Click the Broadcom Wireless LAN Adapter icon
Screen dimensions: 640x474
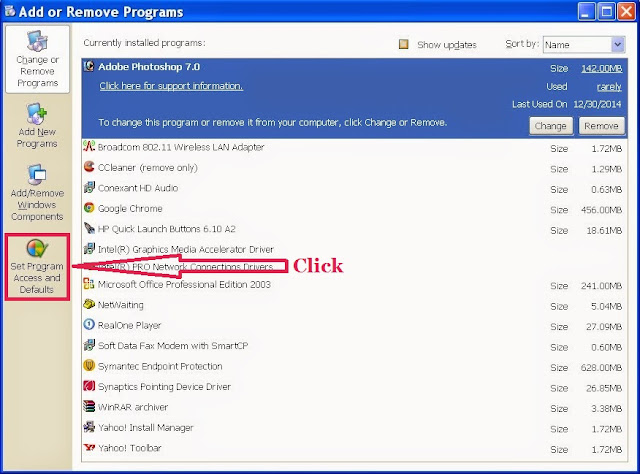[x=89, y=146]
